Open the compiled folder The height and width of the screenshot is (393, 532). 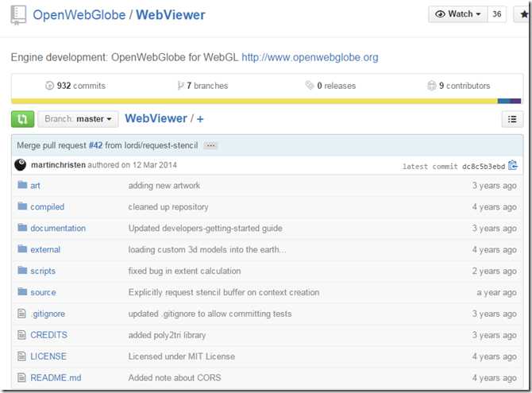click(47, 207)
